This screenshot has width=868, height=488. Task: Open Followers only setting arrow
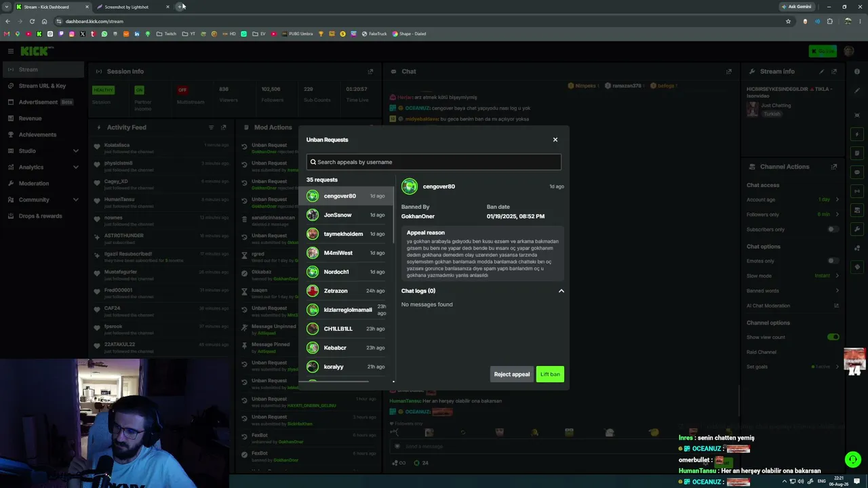coord(837,214)
